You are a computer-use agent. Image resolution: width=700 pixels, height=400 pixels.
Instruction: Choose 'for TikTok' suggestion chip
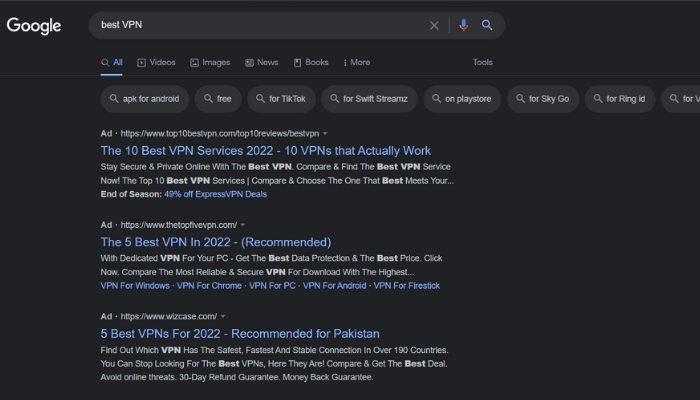point(282,99)
